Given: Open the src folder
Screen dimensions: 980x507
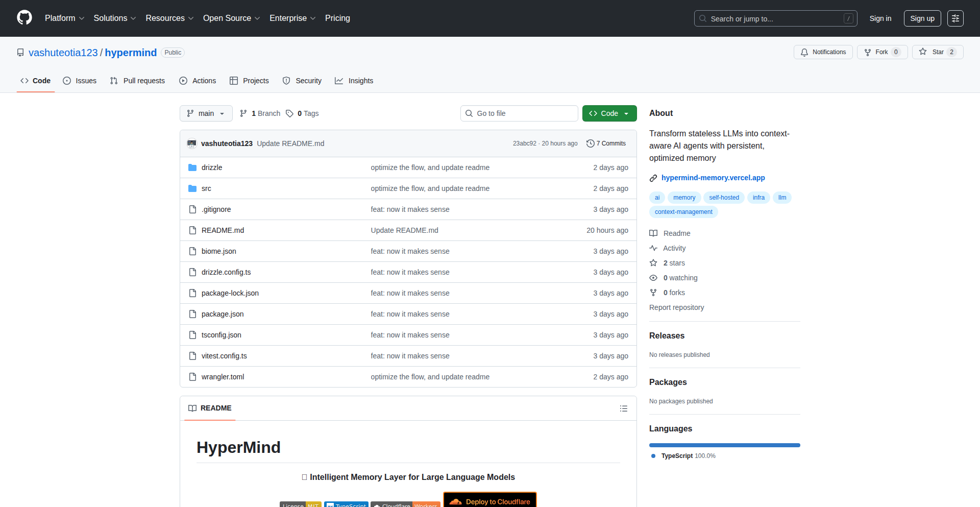Looking at the screenshot, I should coord(206,188).
